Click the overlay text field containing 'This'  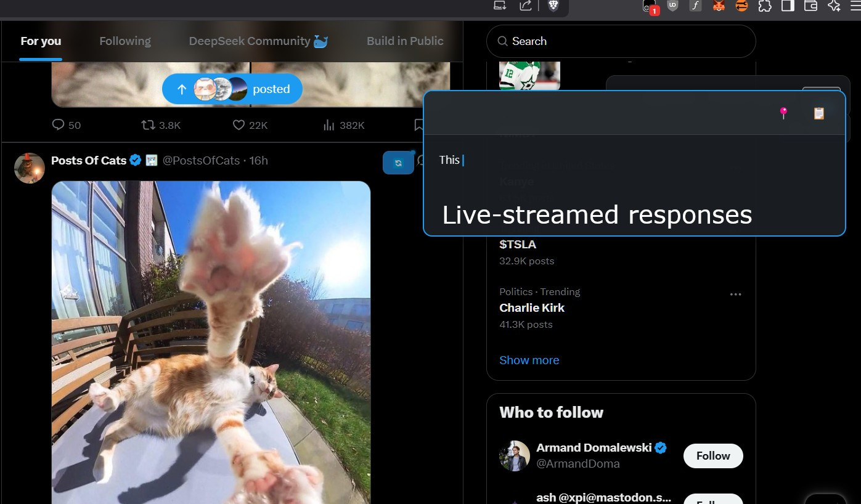[x=635, y=160]
